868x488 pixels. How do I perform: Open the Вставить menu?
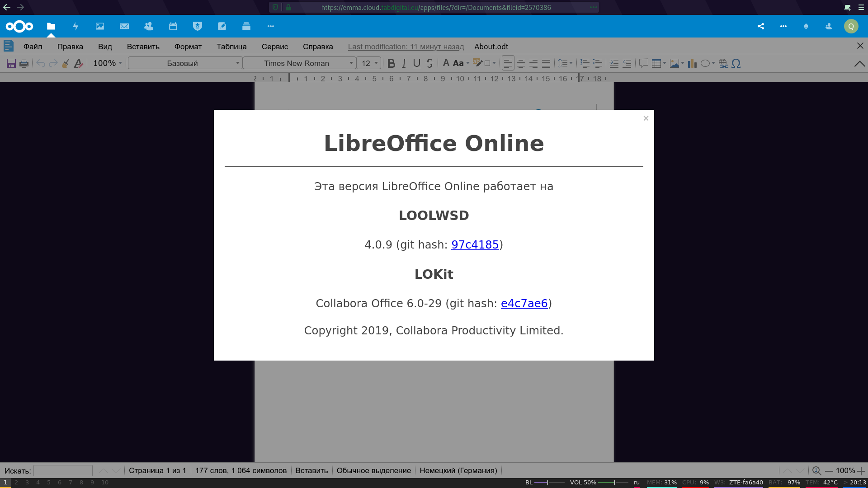[143, 47]
